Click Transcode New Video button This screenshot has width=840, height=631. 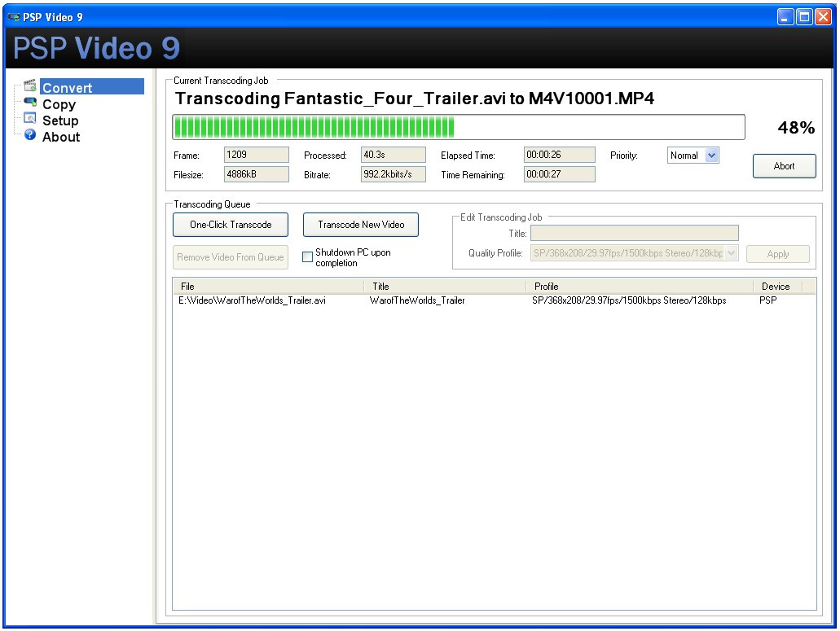361,225
